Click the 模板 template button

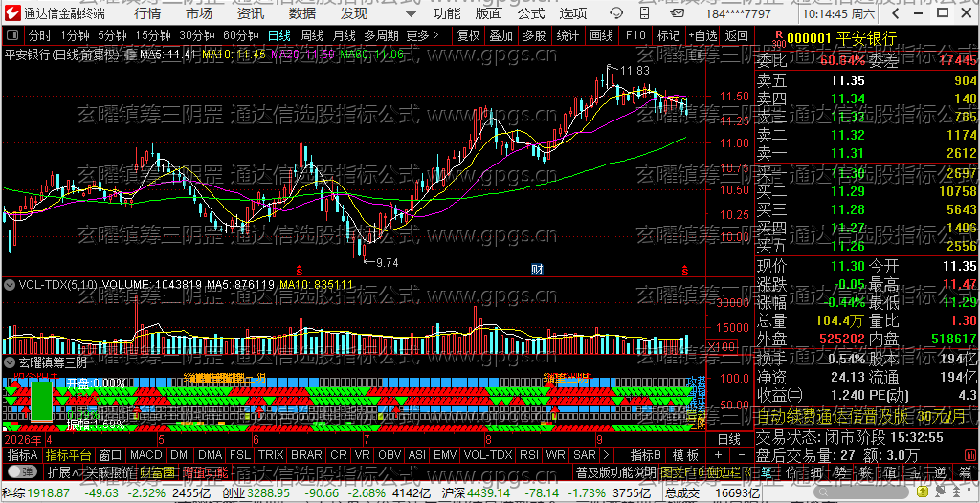pos(685,454)
